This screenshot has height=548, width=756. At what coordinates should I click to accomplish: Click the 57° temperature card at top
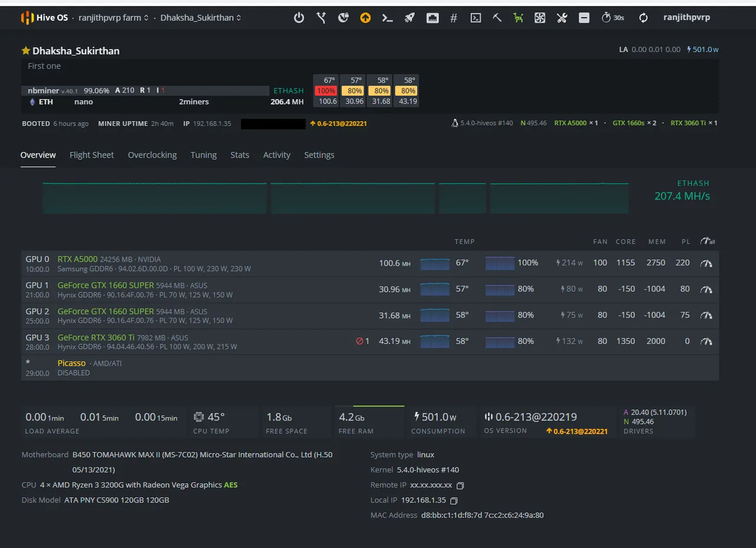354,90
